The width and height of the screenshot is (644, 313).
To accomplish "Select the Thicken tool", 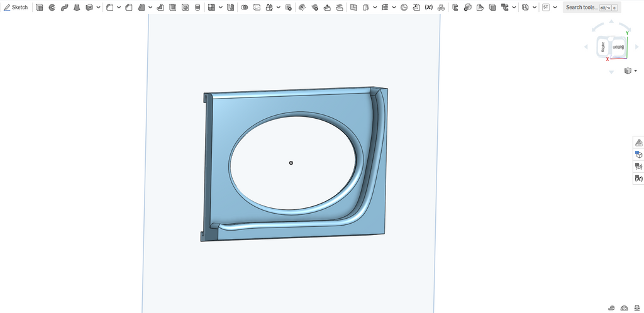I will [x=89, y=8].
